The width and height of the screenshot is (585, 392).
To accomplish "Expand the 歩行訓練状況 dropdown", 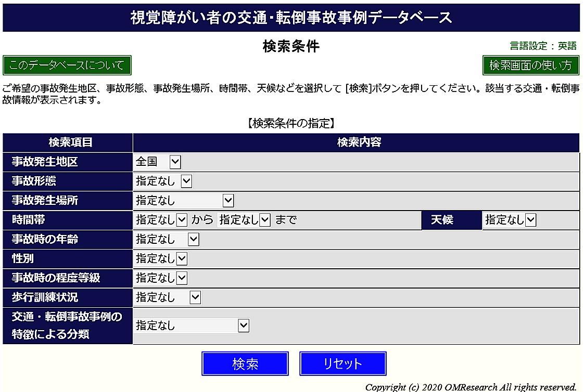I will click(168, 297).
